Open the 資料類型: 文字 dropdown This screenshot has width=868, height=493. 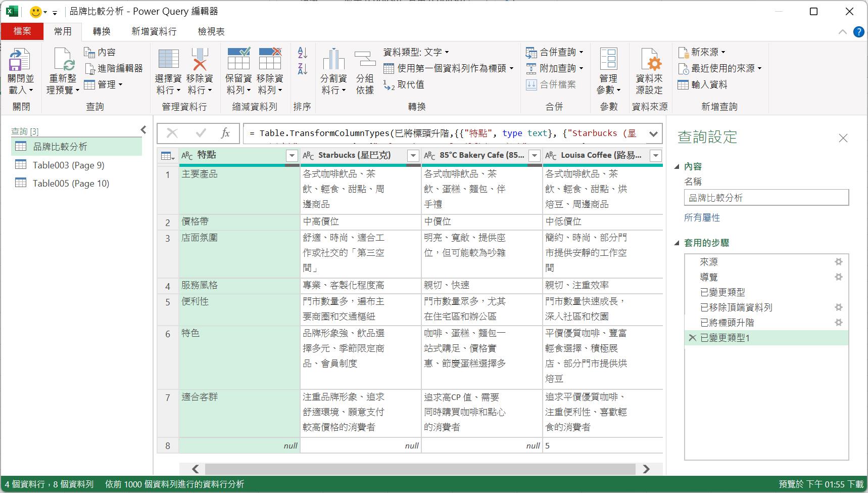pyautogui.click(x=416, y=52)
